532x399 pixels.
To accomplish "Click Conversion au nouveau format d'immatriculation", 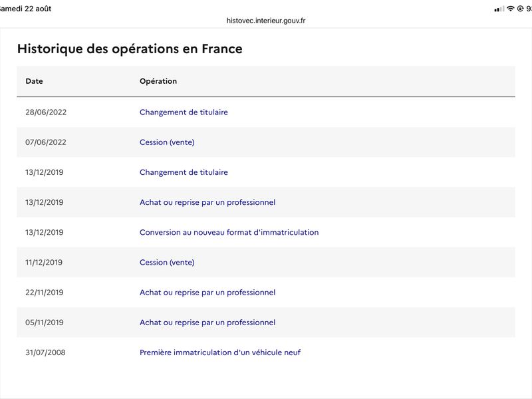I will [229, 232].
